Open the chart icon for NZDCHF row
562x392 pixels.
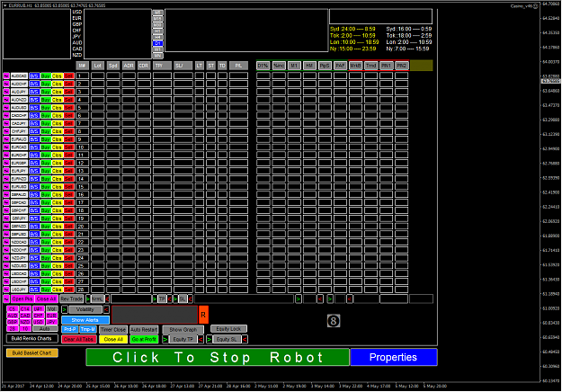6,250
